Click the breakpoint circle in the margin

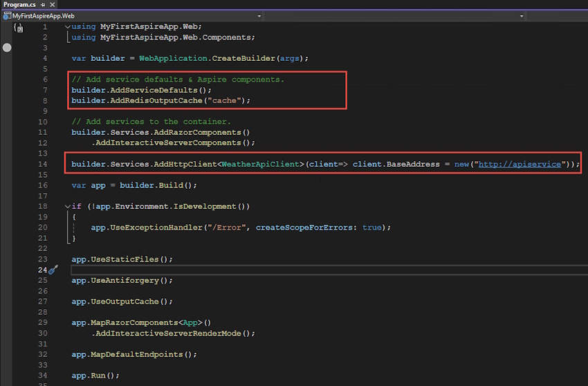point(7,48)
